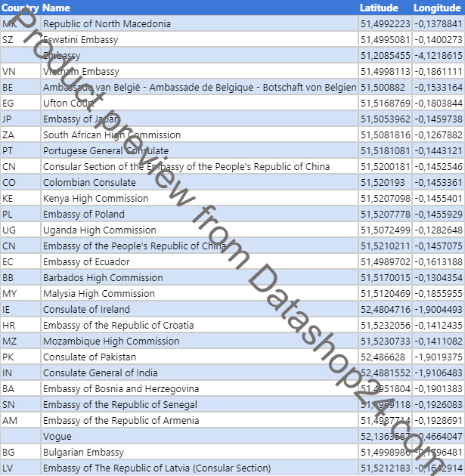Click 'Embassy of The Republic of Latvia' cell
465x476 pixels.
coord(200,468)
